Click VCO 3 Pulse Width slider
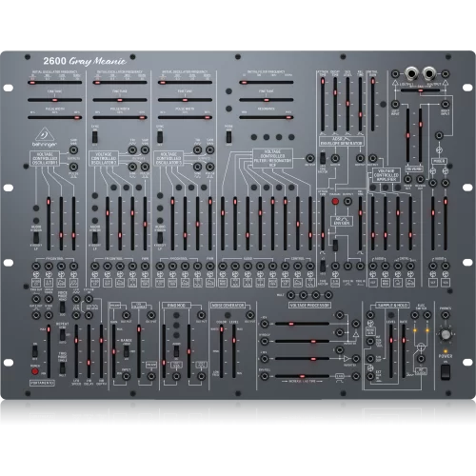The image size is (476, 476). [x=185, y=117]
